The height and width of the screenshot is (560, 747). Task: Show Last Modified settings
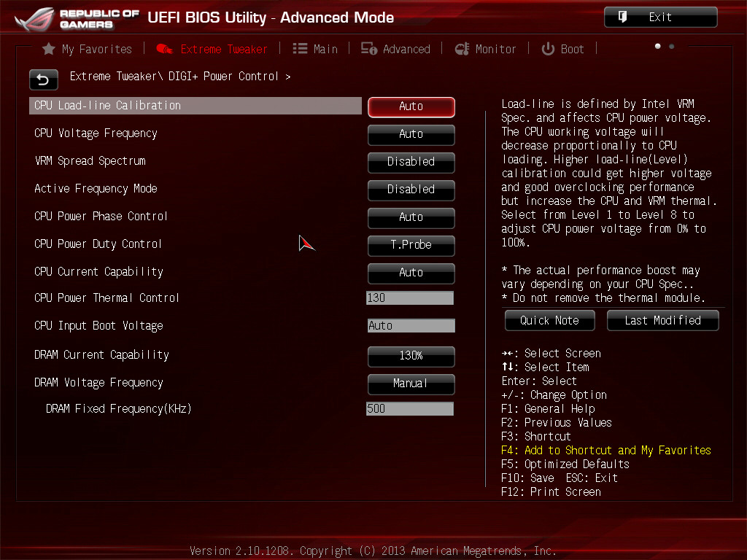(x=662, y=321)
